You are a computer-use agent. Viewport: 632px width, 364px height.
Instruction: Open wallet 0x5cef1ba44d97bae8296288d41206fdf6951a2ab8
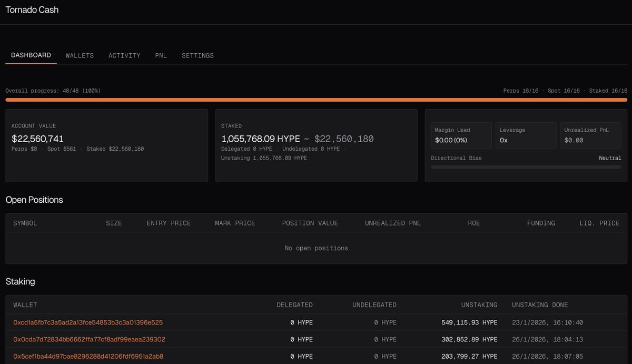88,356
